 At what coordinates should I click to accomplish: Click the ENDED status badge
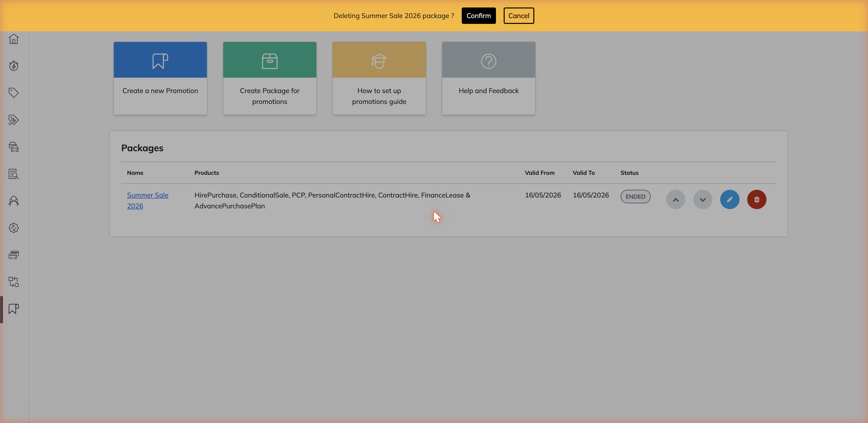coord(636,197)
